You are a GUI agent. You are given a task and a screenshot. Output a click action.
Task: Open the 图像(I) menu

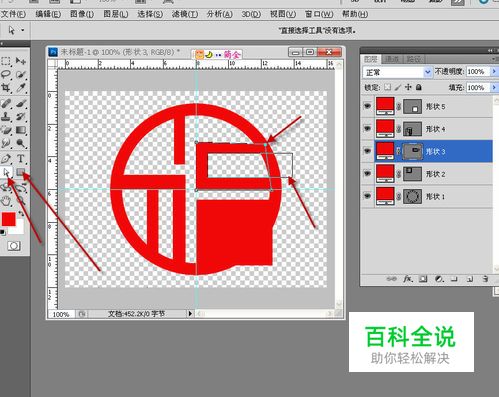(x=82, y=14)
